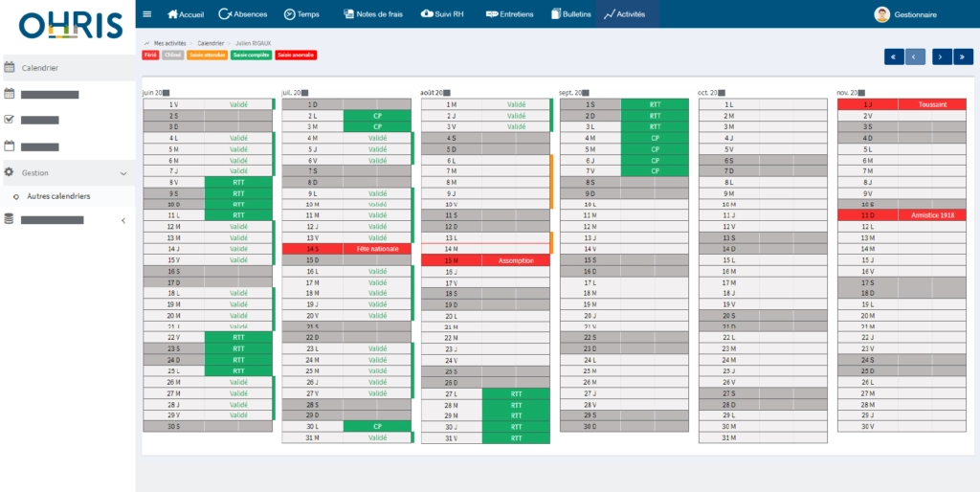Click the Activités chart icon
Viewport: 980px width, 492px height.
click(609, 14)
